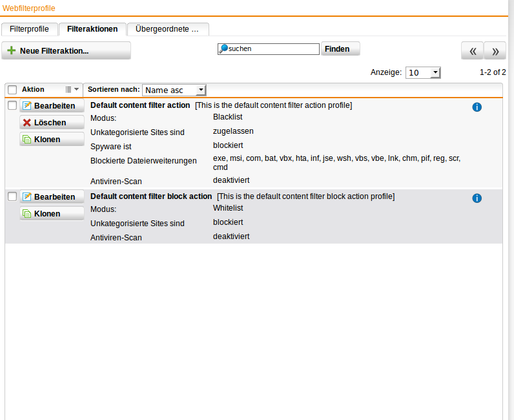Switch to the Übergeordnete tab

[167, 29]
